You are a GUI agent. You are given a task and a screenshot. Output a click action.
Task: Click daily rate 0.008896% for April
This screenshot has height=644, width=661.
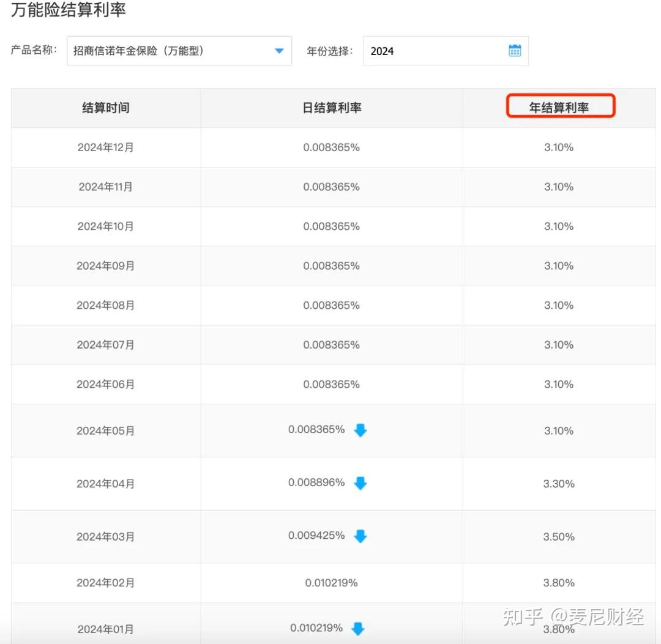click(316, 483)
